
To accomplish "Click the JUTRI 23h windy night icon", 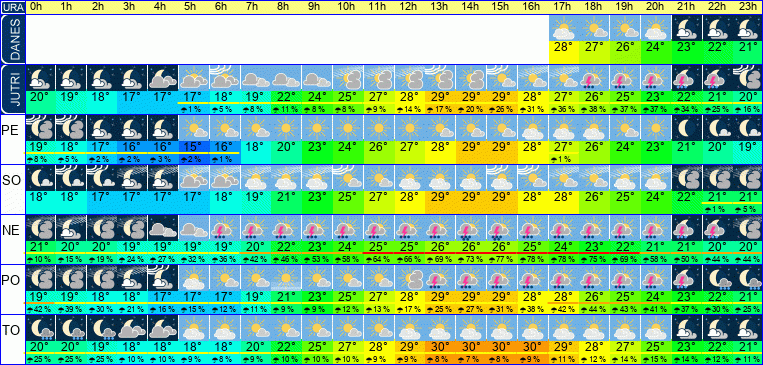I will pyautogui.click(x=748, y=78).
